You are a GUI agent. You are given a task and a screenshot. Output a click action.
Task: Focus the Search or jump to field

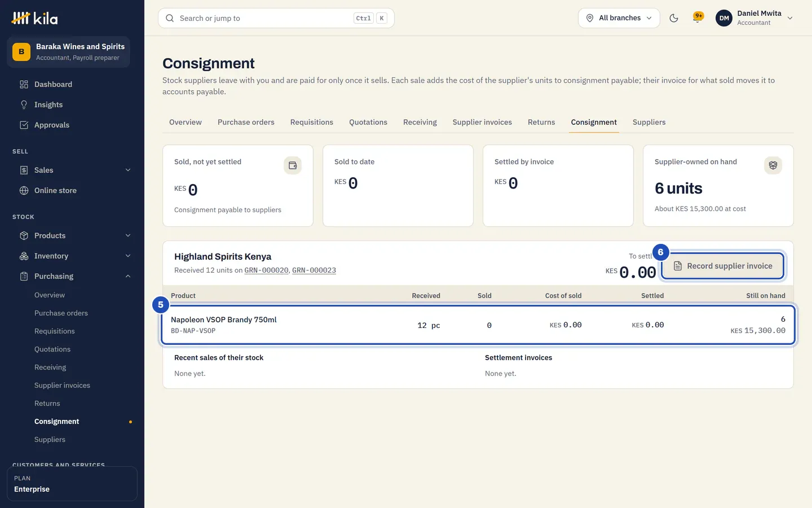276,18
